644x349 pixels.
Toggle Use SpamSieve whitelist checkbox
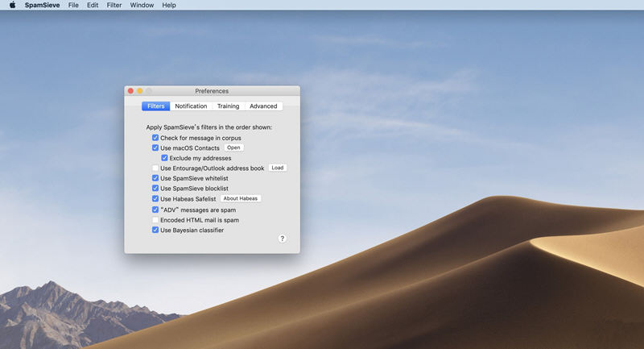(155, 178)
